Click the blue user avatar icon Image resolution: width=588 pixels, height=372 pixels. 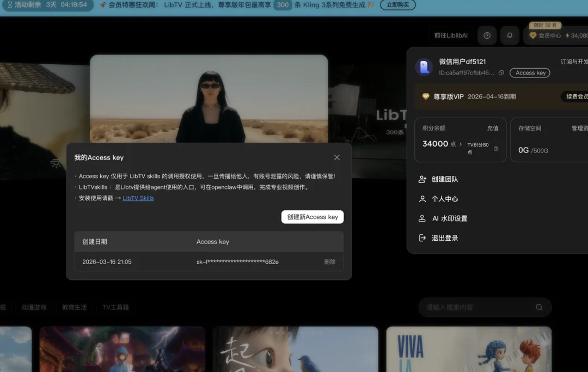[425, 66]
